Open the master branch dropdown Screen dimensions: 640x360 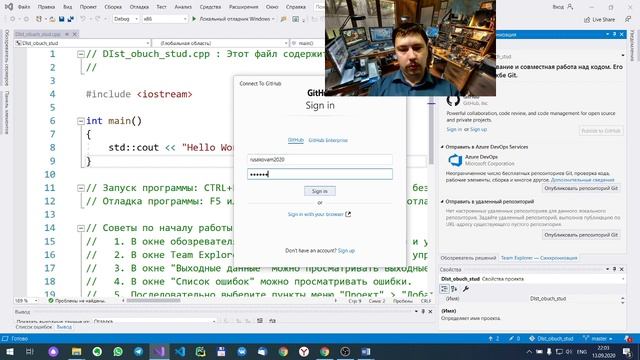tap(598, 339)
